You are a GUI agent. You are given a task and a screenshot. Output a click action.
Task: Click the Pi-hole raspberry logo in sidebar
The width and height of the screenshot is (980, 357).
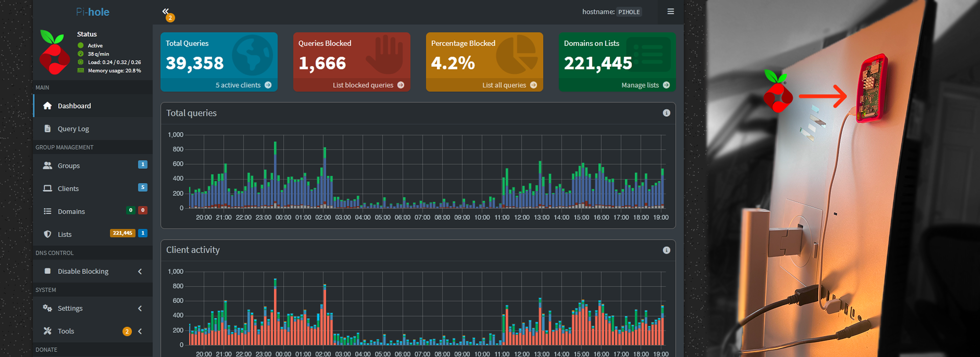tap(54, 53)
